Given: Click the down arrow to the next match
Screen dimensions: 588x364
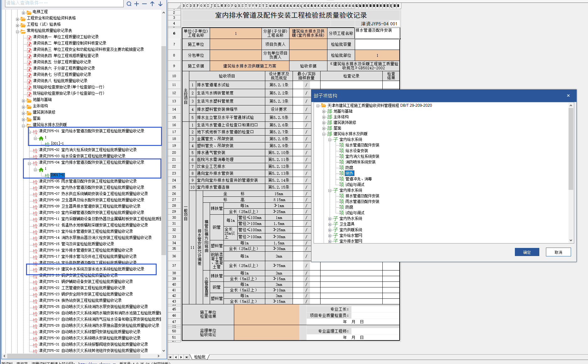Looking at the screenshot, I should tap(160, 4).
